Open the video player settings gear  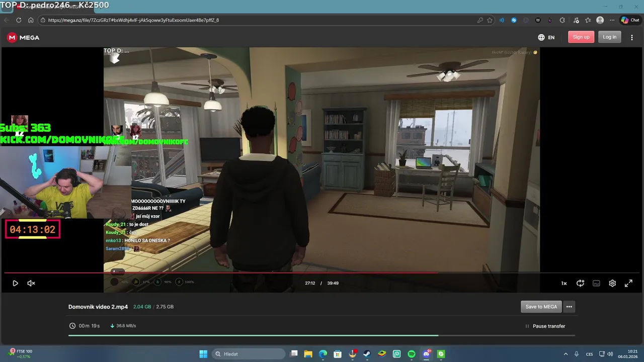(x=612, y=283)
